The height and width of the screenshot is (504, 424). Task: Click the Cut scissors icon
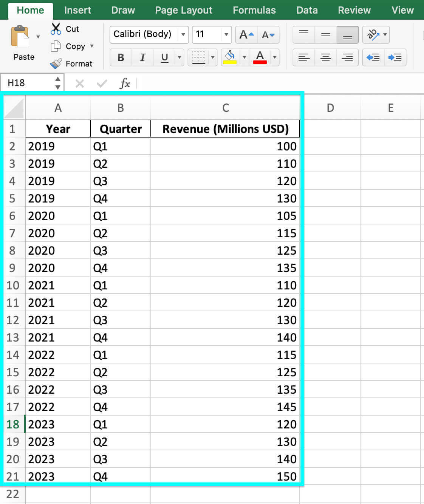[x=56, y=29]
